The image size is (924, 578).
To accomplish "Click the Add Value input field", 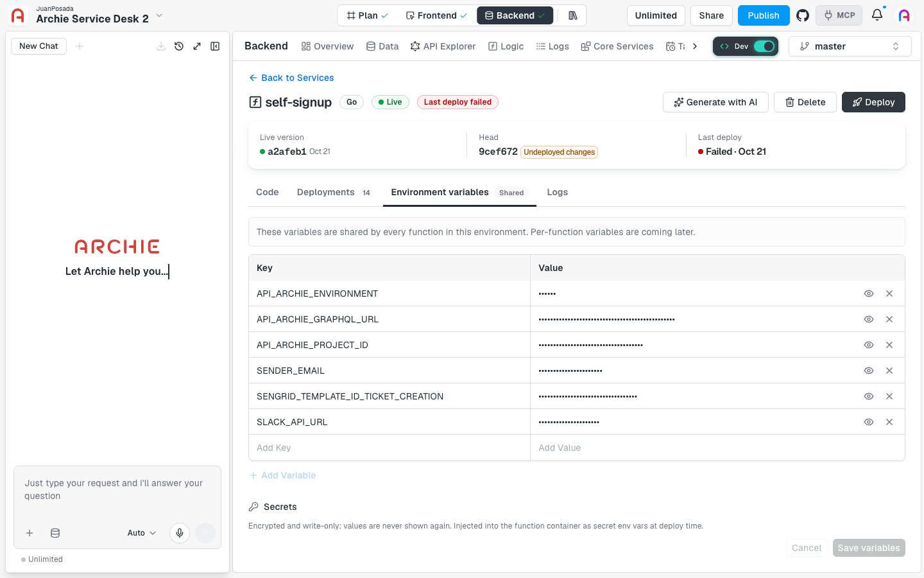I will (717, 448).
